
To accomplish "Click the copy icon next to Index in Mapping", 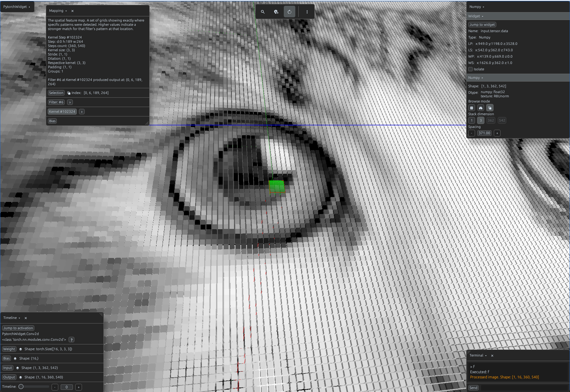I will tap(69, 93).
